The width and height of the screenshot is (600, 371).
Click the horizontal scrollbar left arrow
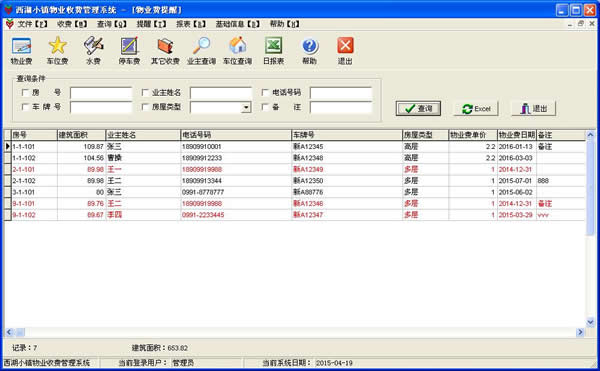[9, 332]
